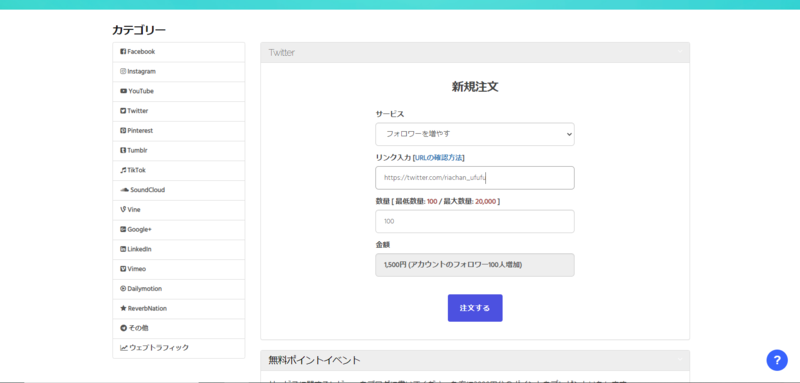Select the Pinterest category label
The height and width of the screenshot is (383, 800).
pyautogui.click(x=140, y=131)
